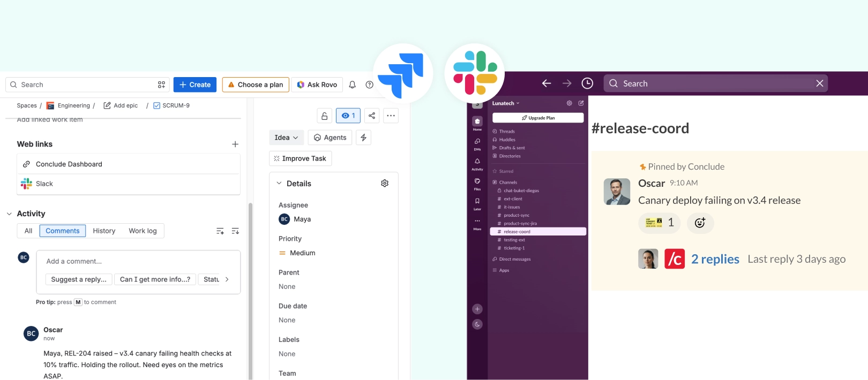This screenshot has height=380, width=868.
Task: Click the activity filter icon in Jira
Action: pos(220,231)
